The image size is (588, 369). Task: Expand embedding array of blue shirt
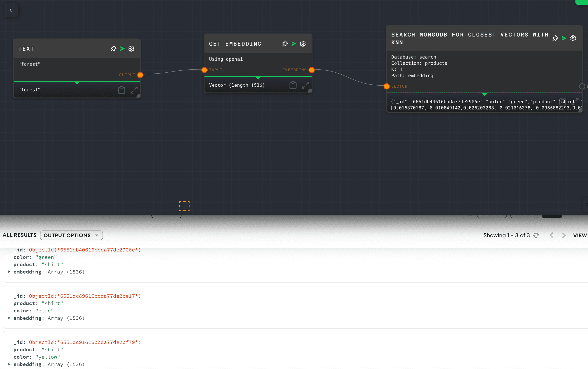tap(9, 318)
